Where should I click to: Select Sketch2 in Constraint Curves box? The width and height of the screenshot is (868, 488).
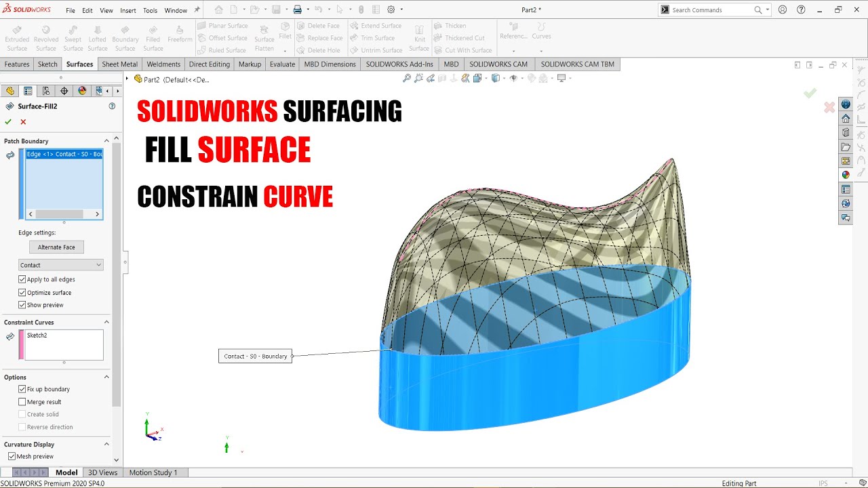tap(37, 335)
